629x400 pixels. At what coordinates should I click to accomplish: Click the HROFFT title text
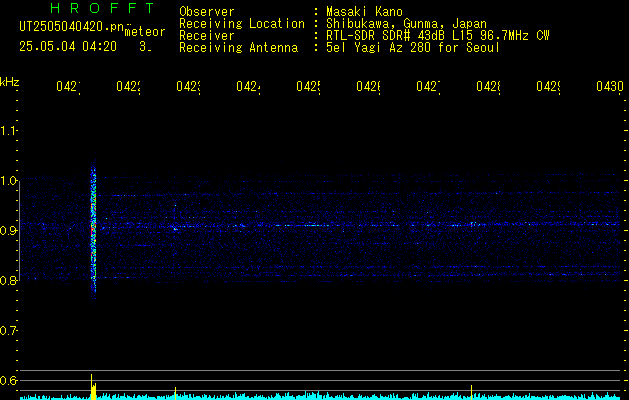coord(102,8)
